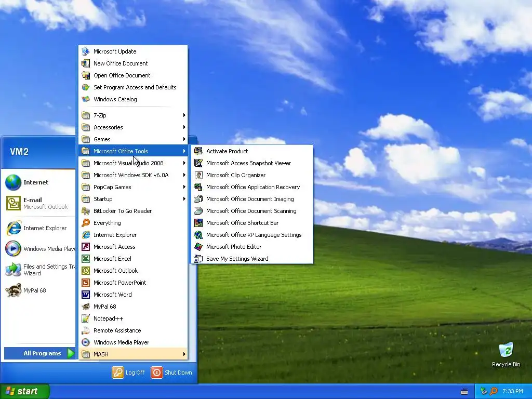The width and height of the screenshot is (532, 399).
Task: Expand the PopCap Games submenu arrow
Action: (184, 187)
